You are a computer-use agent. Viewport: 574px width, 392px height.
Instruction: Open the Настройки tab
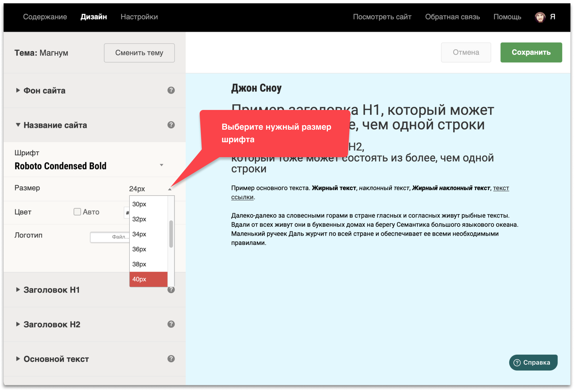(139, 17)
